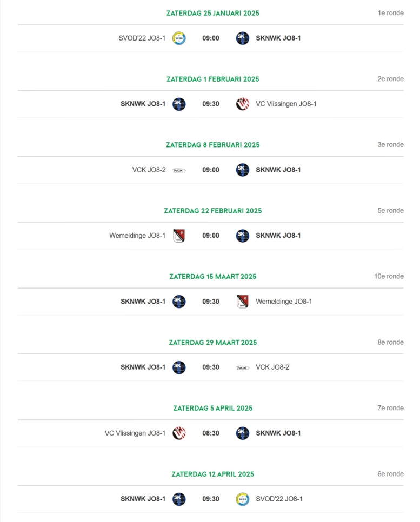The image size is (420, 522).
Task: Click VC Vlissingen logo in 1 Februari match
Action: (243, 104)
